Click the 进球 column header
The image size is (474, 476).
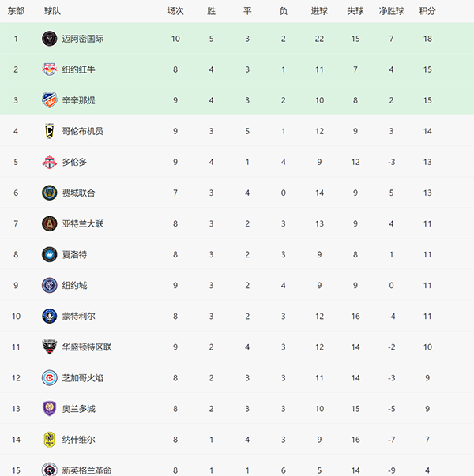(x=319, y=11)
